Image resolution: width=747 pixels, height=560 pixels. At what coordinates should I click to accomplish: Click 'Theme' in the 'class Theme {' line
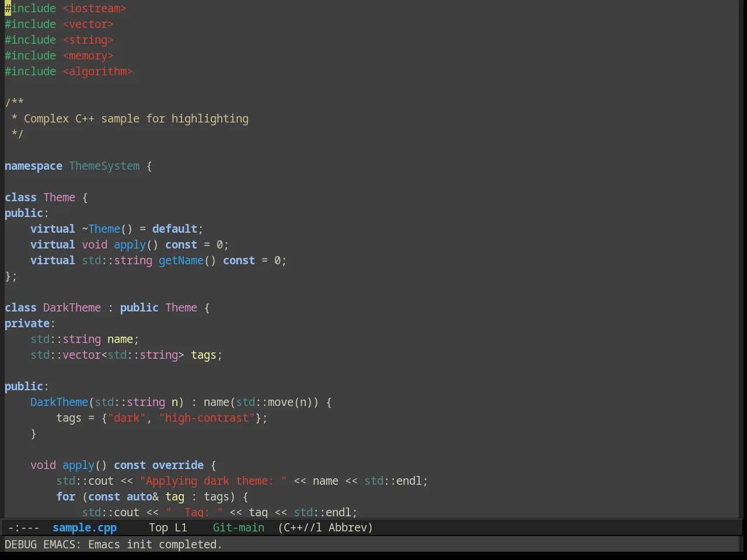click(x=59, y=198)
